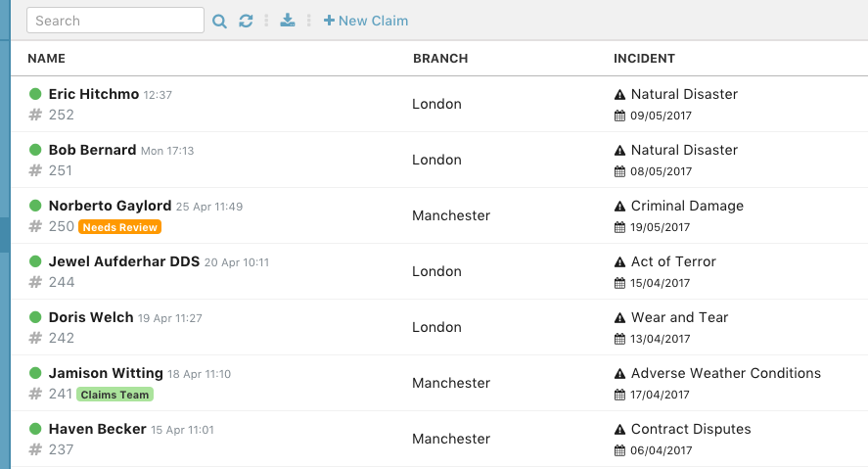Screen dimensions: 868x469
Task: Open Eric Hitchmo's claim
Action: (94, 94)
